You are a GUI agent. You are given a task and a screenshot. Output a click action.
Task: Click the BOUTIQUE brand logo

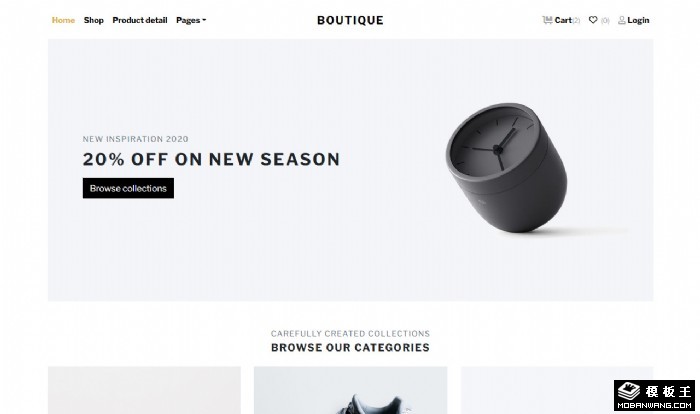point(350,20)
